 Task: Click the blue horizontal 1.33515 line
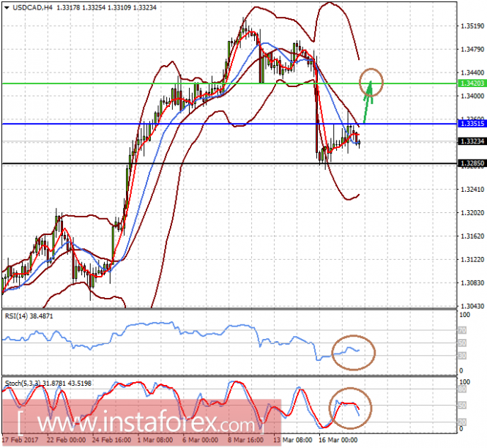229,124
